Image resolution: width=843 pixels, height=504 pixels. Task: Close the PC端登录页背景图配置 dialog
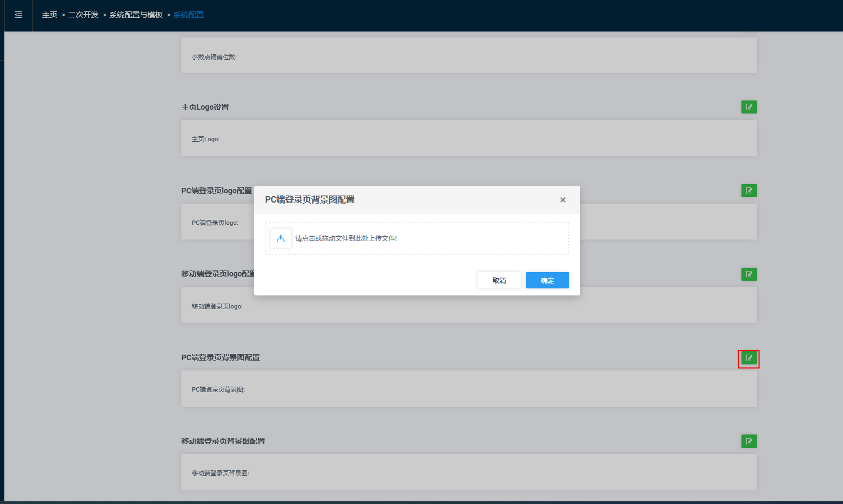point(563,200)
